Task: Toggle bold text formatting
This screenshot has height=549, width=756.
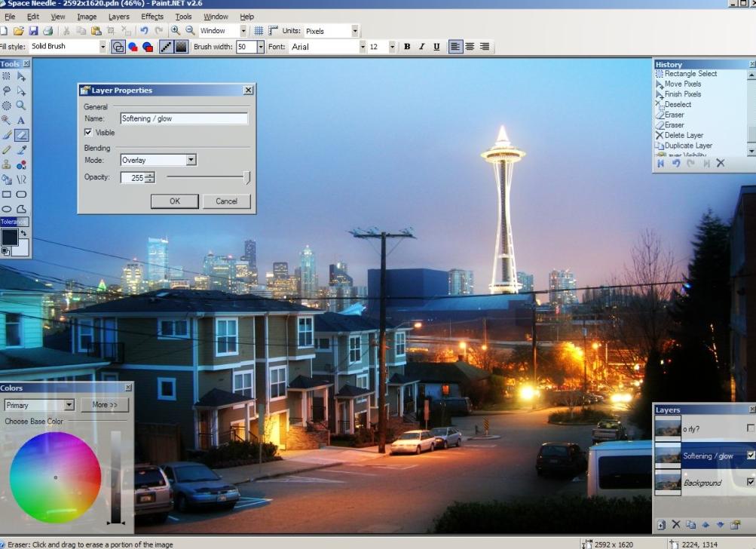Action: pyautogui.click(x=408, y=47)
